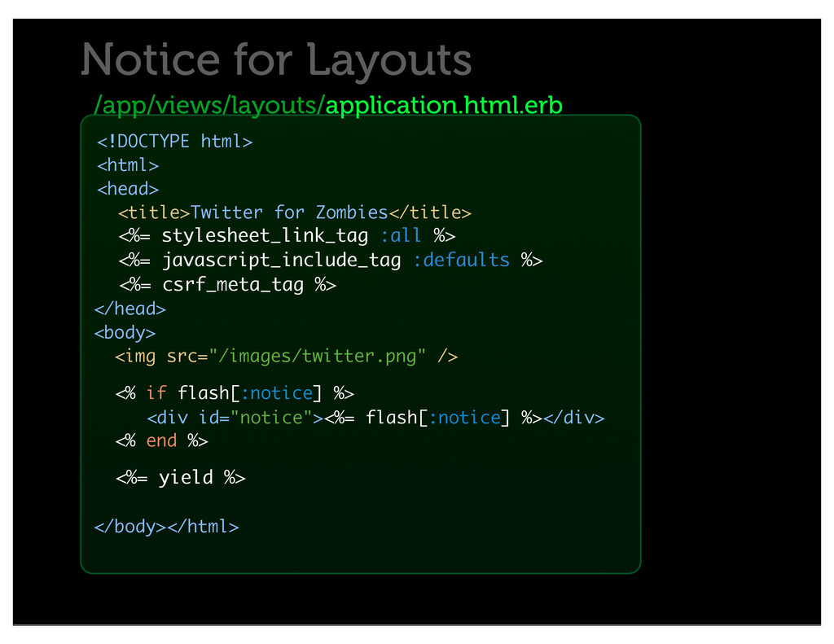Click the 'csrf_meta_tag' line
The height and width of the screenshot is (644, 834).
point(228,284)
